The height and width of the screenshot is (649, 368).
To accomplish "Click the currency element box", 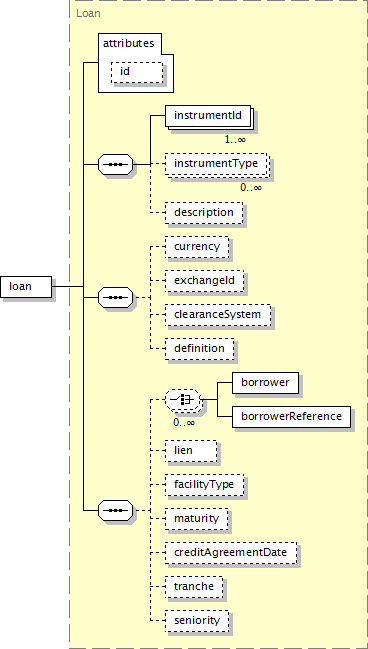I will coord(197,247).
